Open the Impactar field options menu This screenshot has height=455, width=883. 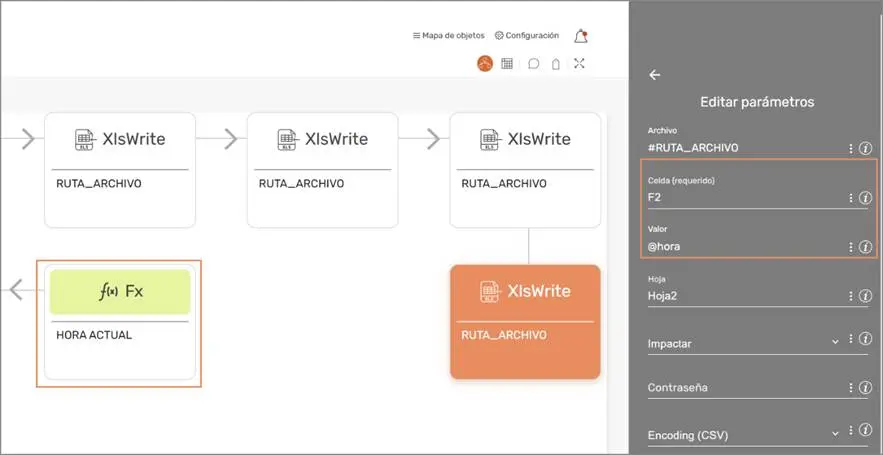pyautogui.click(x=851, y=339)
